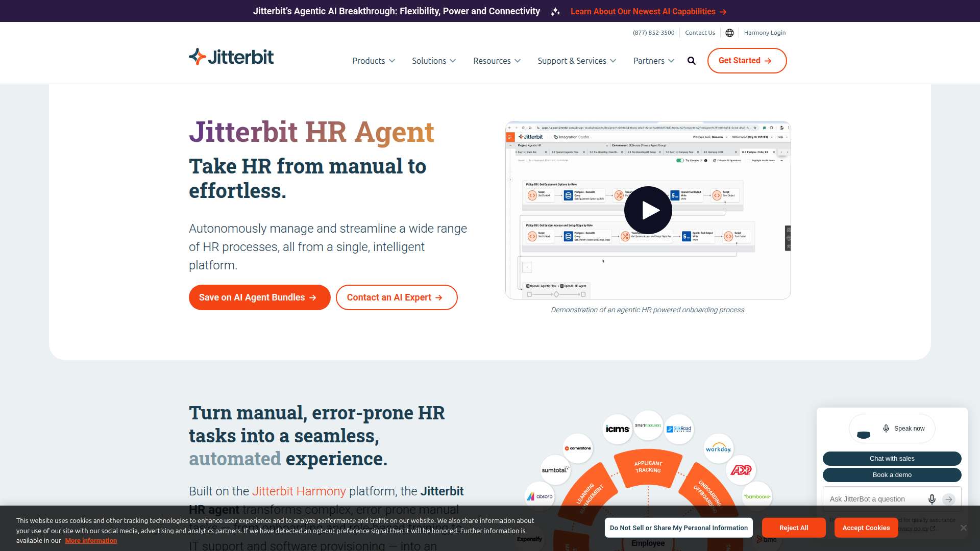The image size is (980, 551).
Task: Click the Get Started button
Action: pyautogui.click(x=747, y=61)
